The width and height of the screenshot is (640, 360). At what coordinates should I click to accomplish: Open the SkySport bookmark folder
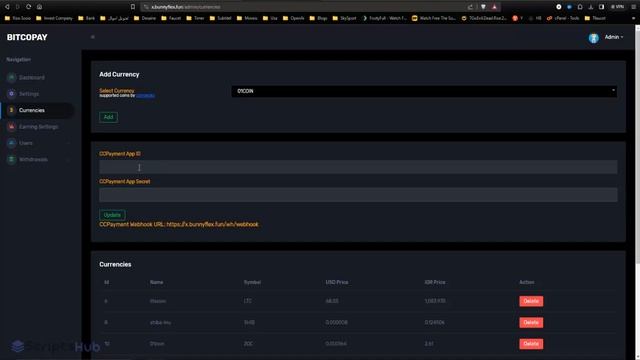(344, 18)
